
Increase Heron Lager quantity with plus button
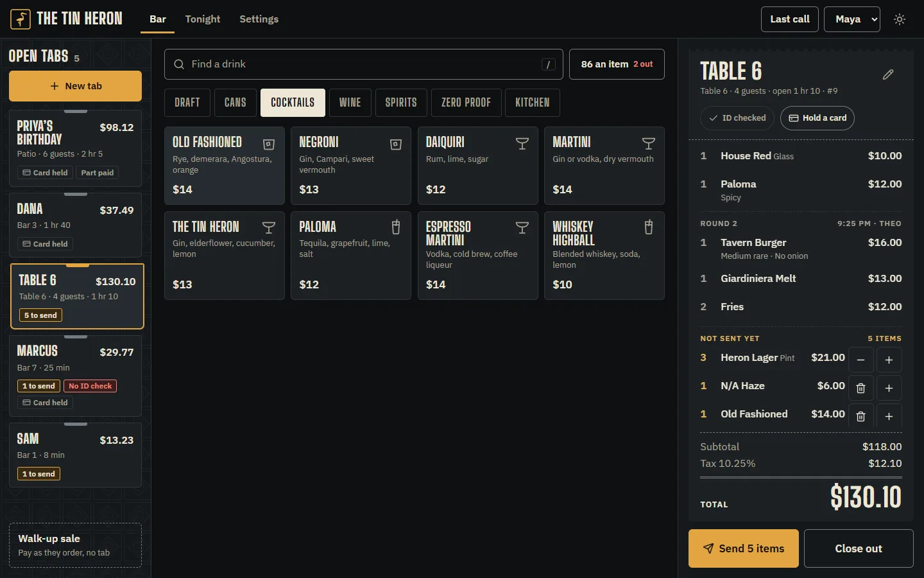tap(889, 360)
